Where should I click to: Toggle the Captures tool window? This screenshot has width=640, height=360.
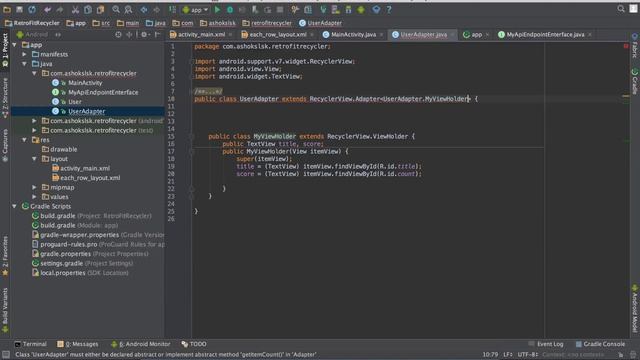coord(5,145)
